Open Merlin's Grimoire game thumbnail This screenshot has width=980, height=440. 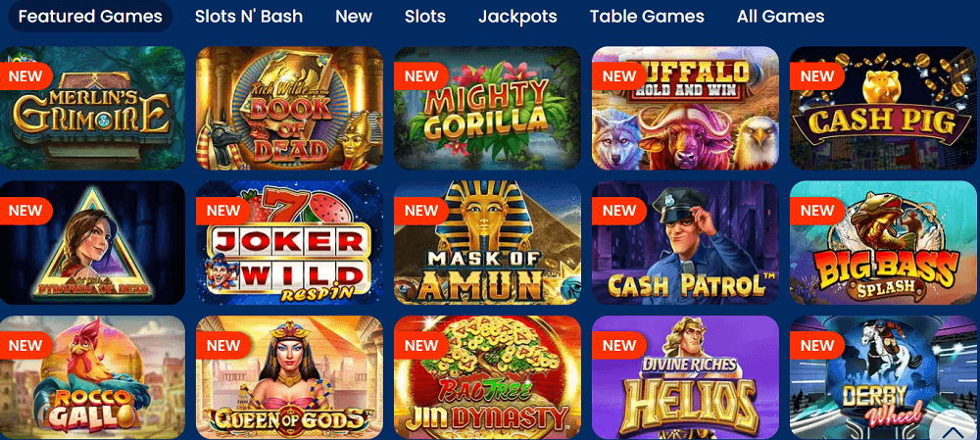point(92,108)
